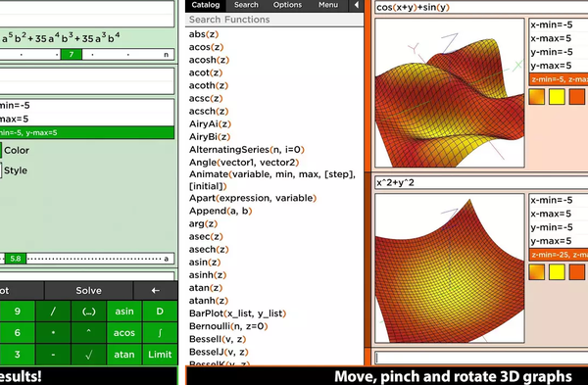Image resolution: width=588 pixels, height=385 pixels.
Task: Select acosh(z) from the catalog
Action: coord(209,60)
